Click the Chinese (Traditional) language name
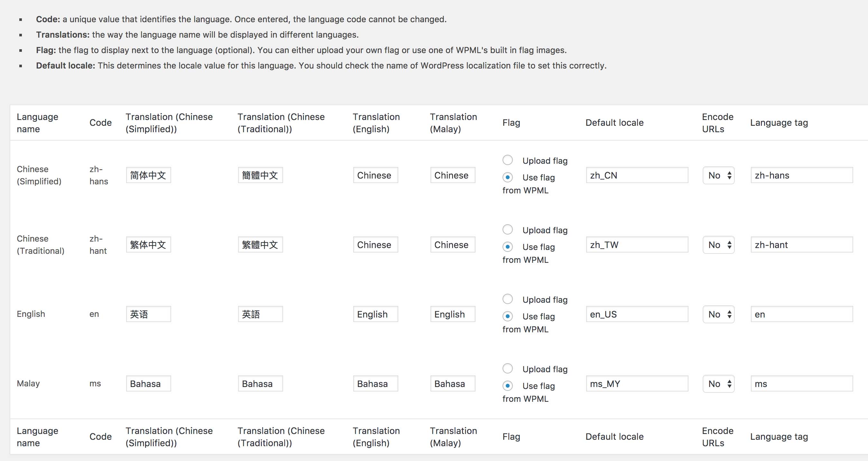This screenshot has height=461, width=868. [41, 244]
